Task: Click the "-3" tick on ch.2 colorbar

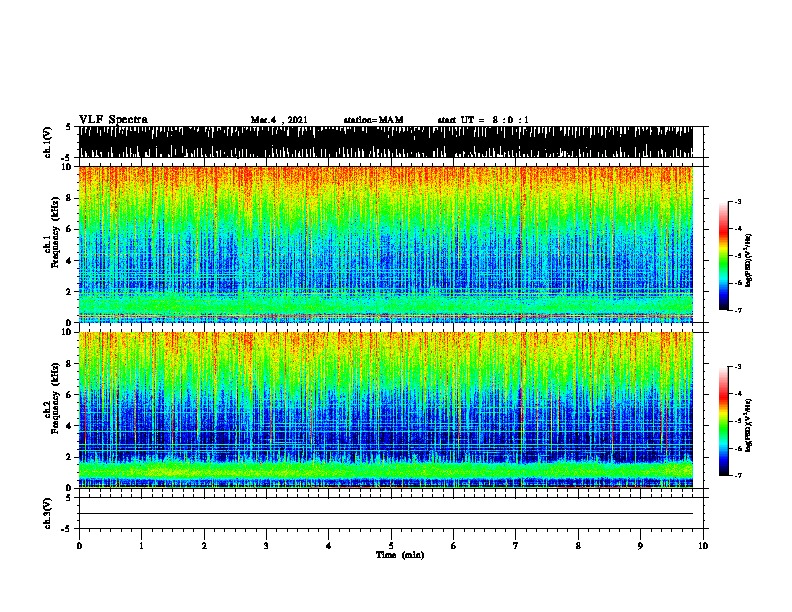Action: point(738,367)
